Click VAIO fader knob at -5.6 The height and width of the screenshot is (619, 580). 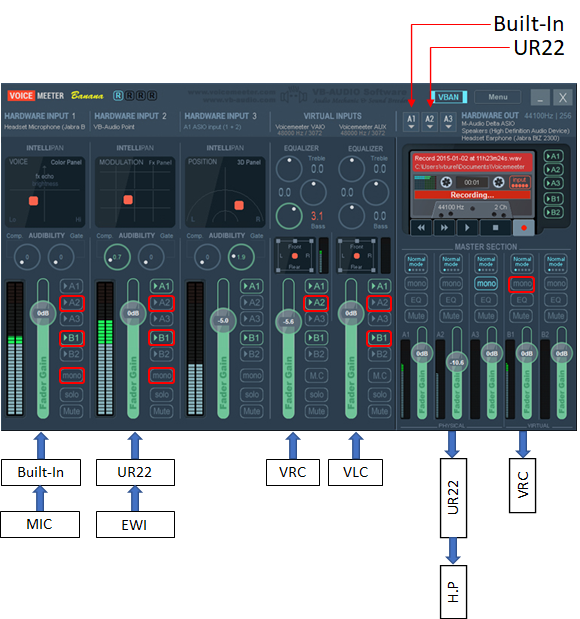[289, 321]
